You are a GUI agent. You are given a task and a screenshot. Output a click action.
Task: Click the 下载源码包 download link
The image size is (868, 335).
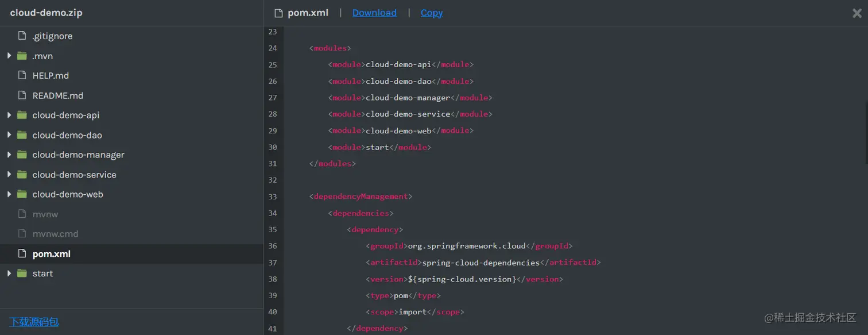(x=34, y=322)
